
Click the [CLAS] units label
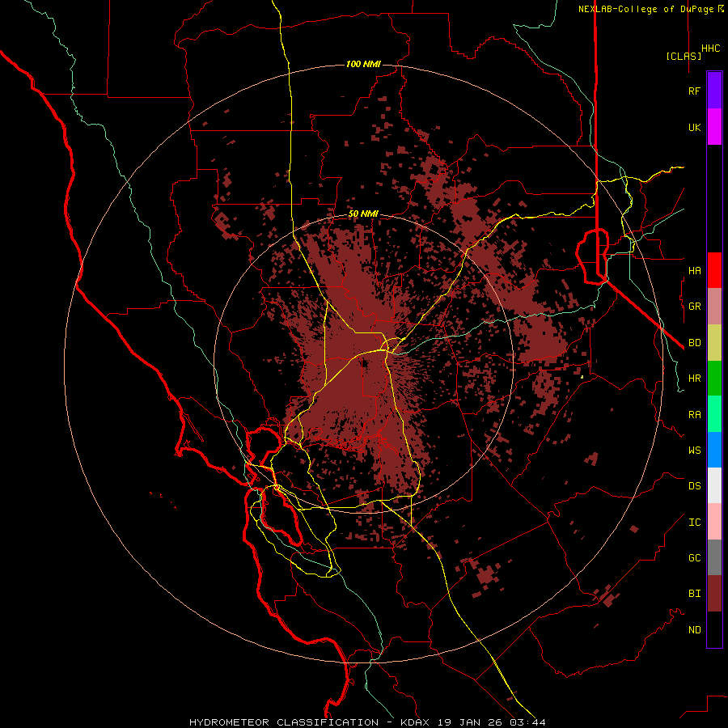(684, 56)
